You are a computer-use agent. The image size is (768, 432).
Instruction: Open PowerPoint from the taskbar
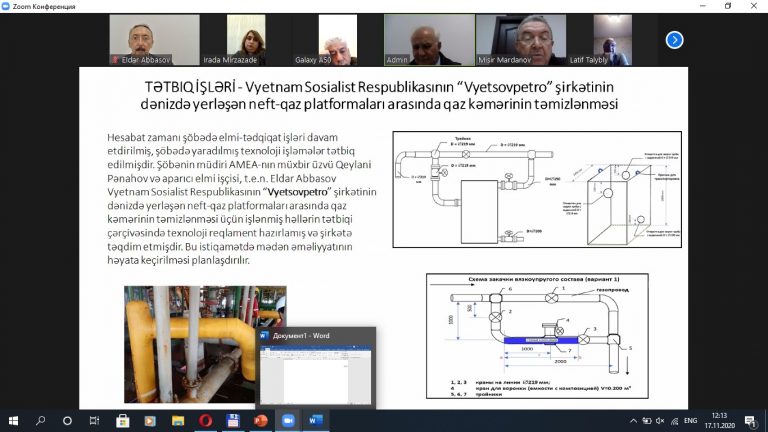[260, 420]
